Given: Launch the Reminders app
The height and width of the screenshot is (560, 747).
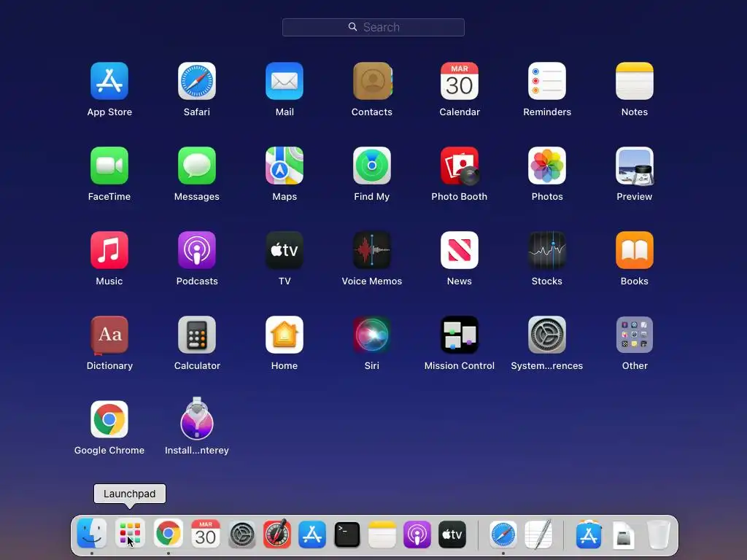Looking at the screenshot, I should (x=547, y=81).
